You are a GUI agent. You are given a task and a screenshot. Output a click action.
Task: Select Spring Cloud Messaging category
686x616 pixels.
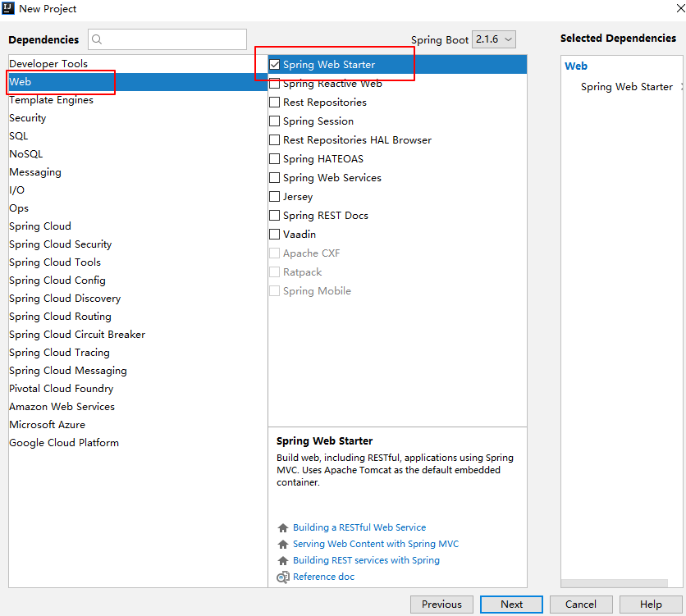[x=138, y=370]
